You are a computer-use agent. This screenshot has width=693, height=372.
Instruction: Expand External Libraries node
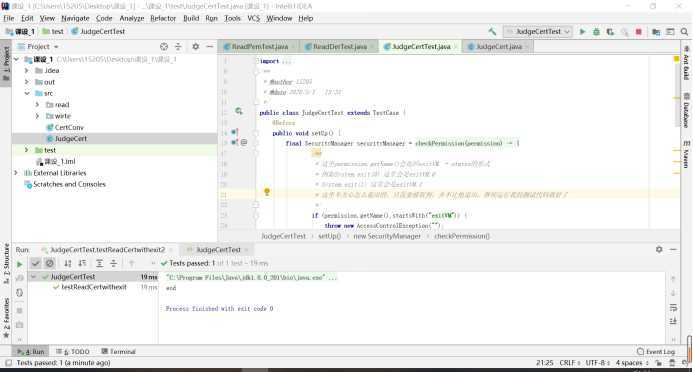point(16,173)
